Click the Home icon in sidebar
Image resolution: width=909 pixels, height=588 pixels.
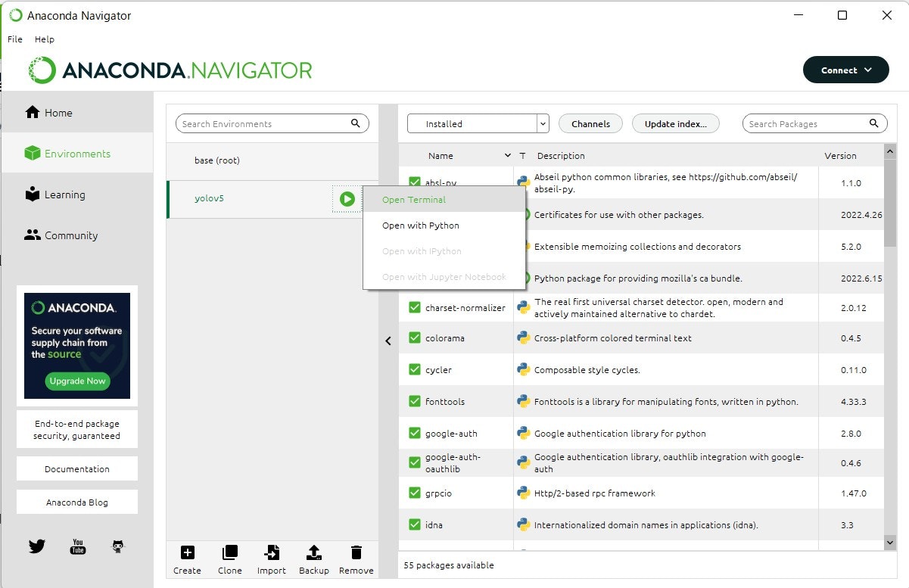pyautogui.click(x=32, y=113)
